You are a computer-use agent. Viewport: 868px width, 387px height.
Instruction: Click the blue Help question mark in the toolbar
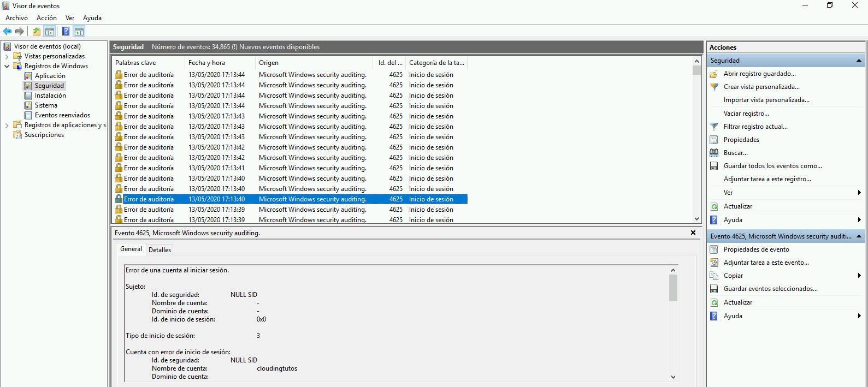(66, 32)
